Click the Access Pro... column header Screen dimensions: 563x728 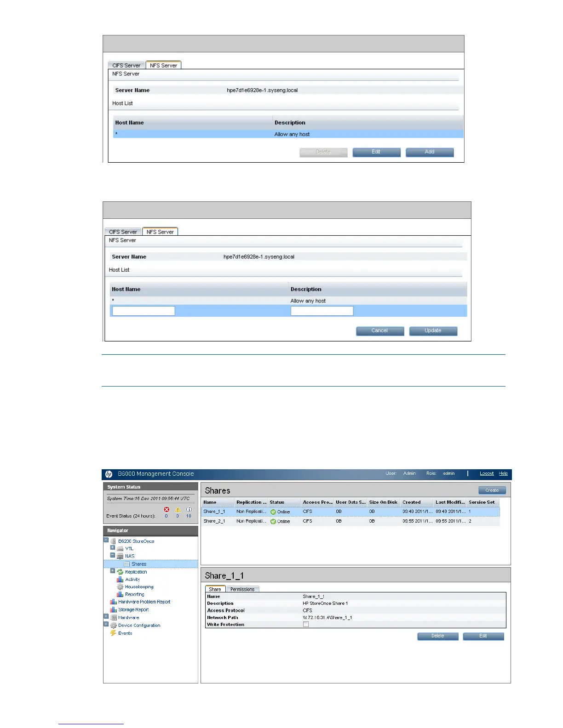(317, 502)
